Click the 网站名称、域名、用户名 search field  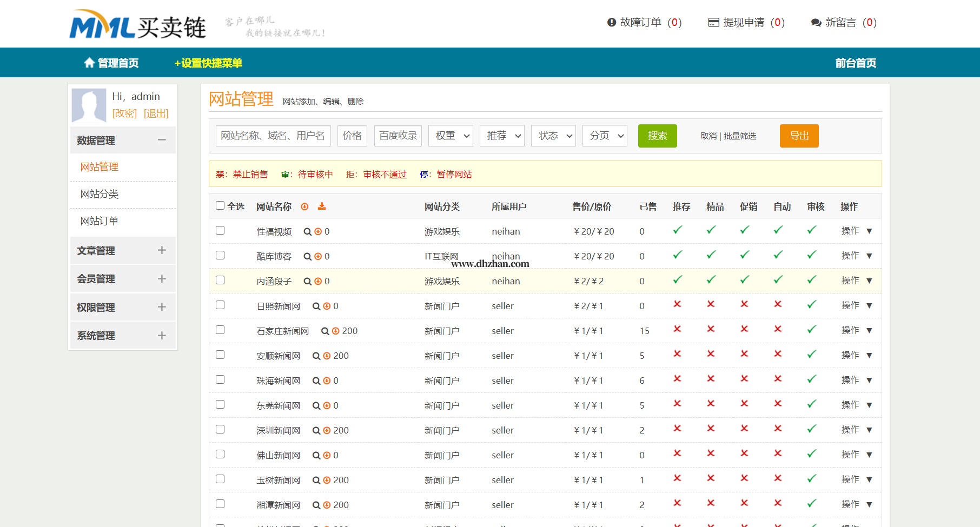coord(273,136)
